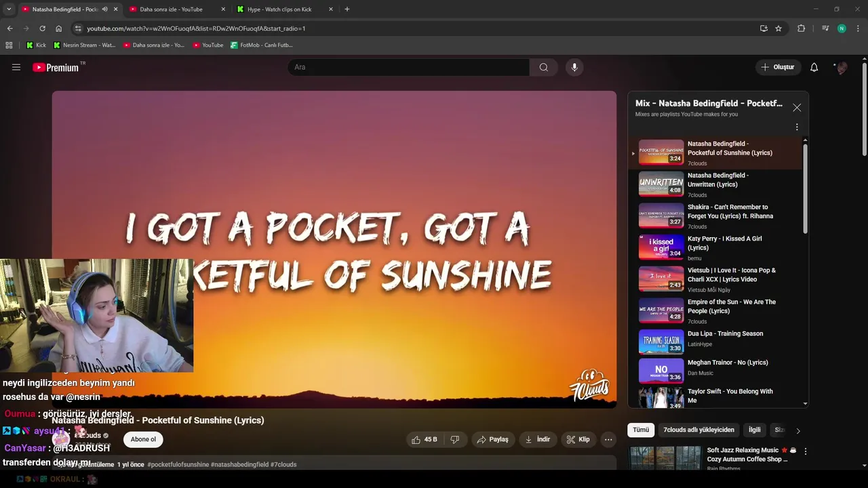The width and height of the screenshot is (868, 488).
Task: Open YouTube bookmark in bookmarks bar
Action: pyautogui.click(x=208, y=45)
